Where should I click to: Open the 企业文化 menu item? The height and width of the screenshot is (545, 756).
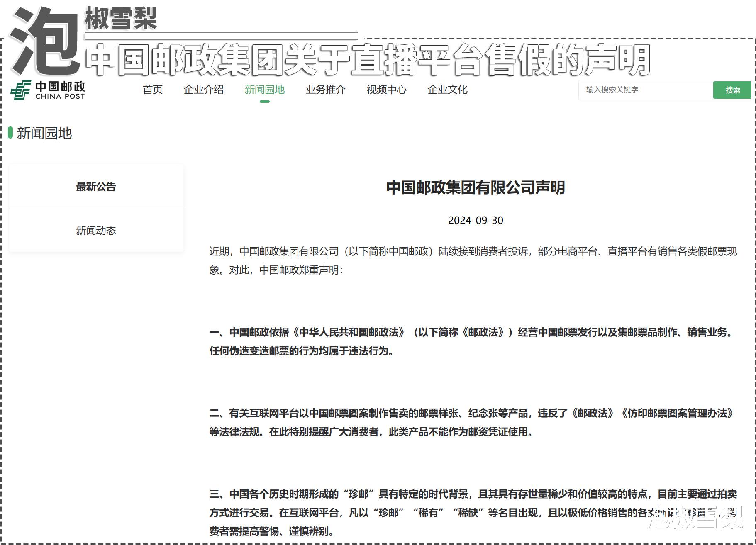coord(448,90)
